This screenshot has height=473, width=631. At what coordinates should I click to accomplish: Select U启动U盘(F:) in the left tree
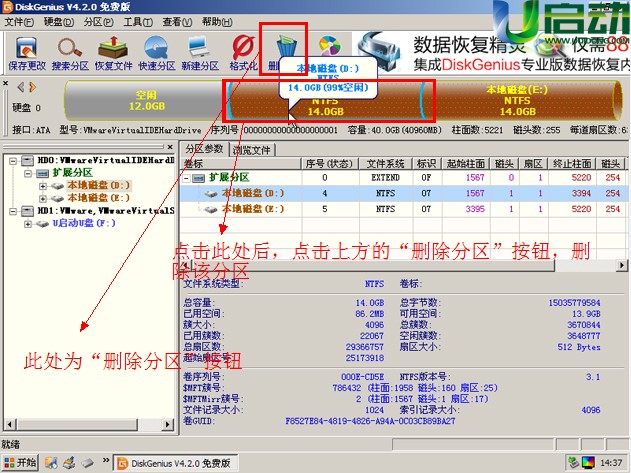(84, 223)
